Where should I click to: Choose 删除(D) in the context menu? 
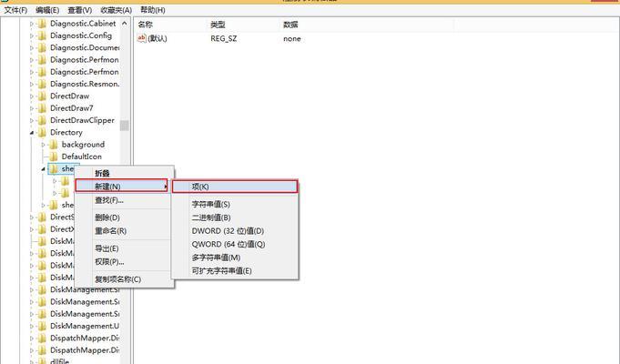124,217
